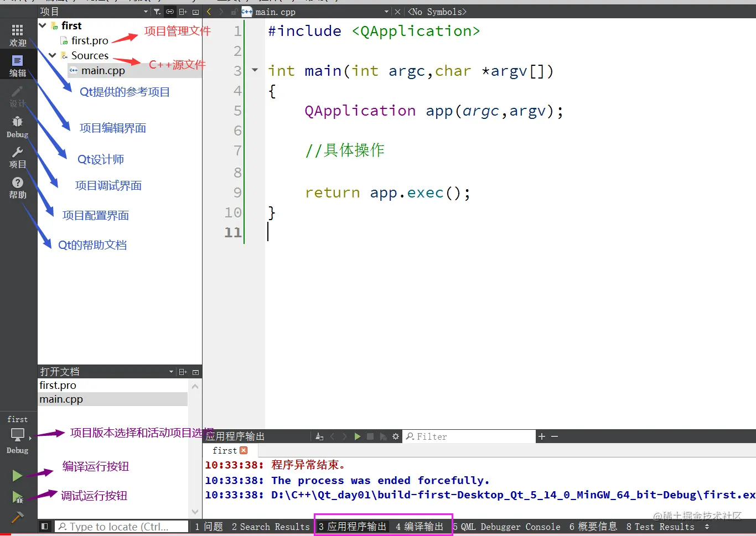Open the 项目 projects mode

coord(18,157)
